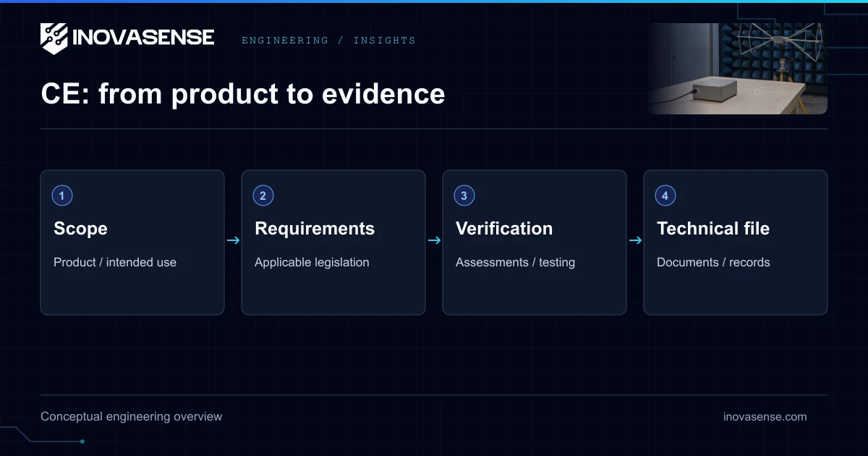868x456 pixels.
Task: Click the number 4 step badge
Action: [665, 195]
